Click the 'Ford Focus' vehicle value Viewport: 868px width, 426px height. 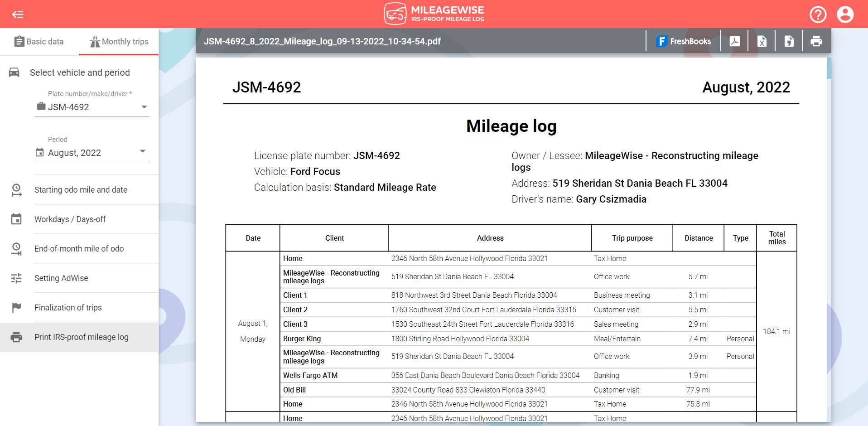315,171
